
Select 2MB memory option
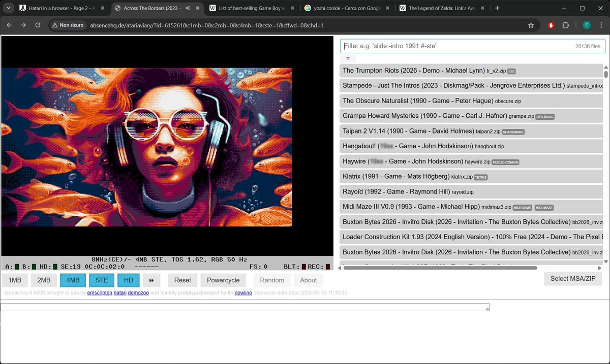click(x=44, y=280)
